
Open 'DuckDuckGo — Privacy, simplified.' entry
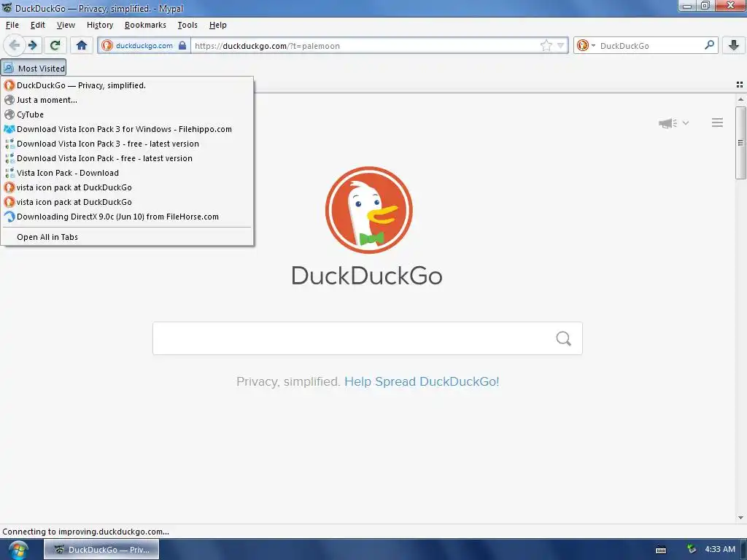coord(127,85)
